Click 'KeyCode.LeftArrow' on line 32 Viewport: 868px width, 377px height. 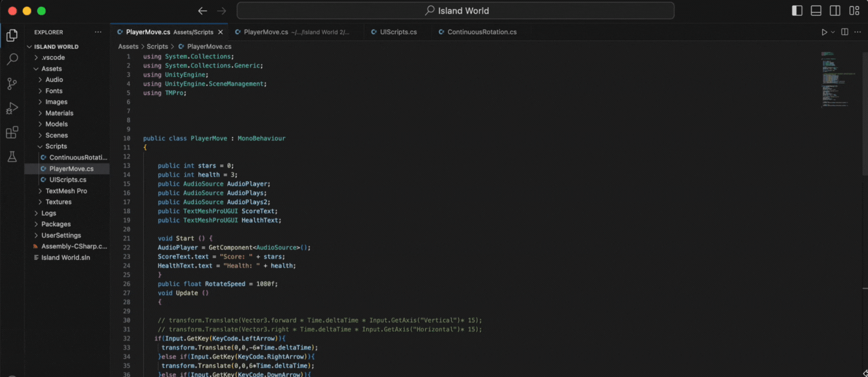pos(245,338)
